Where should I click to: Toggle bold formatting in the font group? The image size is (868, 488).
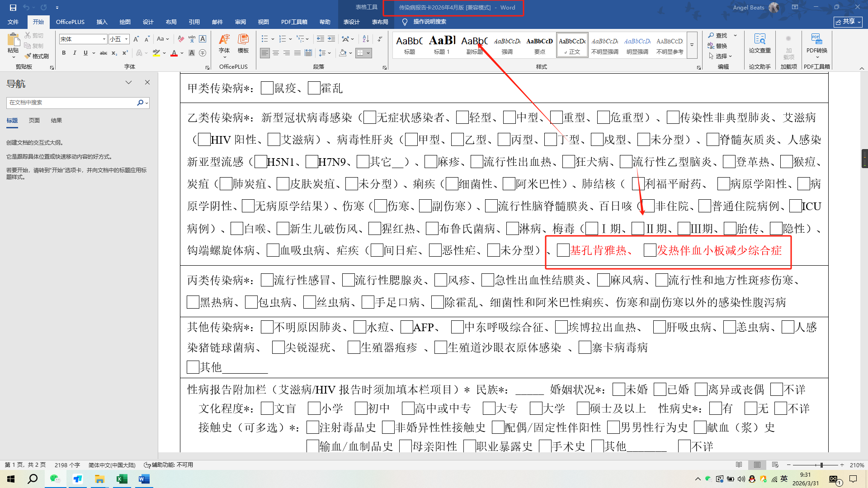[64, 53]
